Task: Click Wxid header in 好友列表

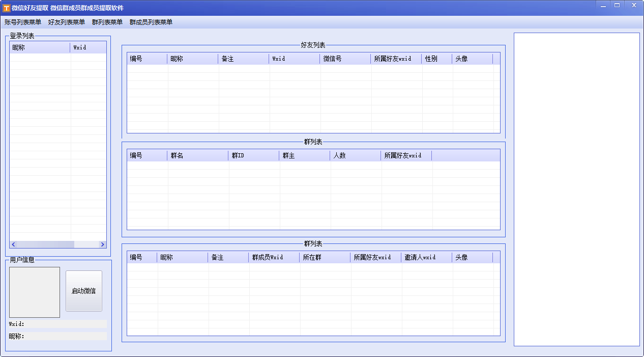Action: click(x=295, y=59)
